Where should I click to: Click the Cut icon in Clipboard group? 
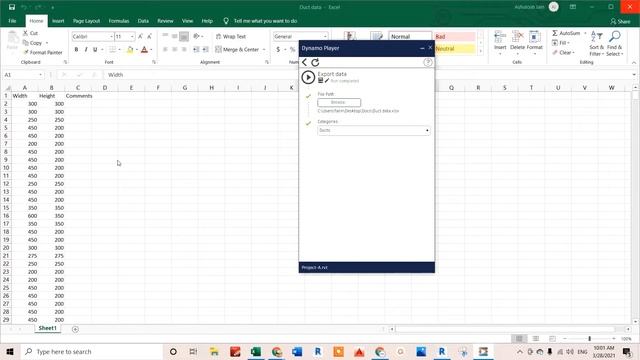(x=31, y=33)
